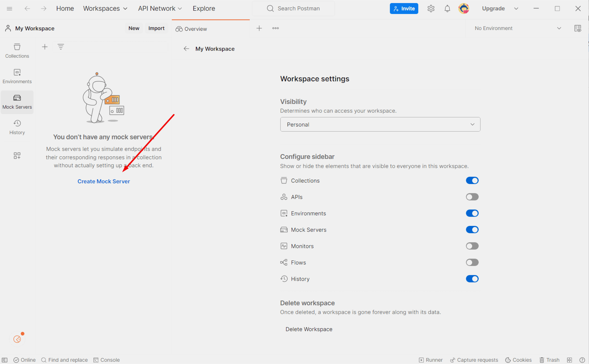Click the Workspace settings heading

315,79
